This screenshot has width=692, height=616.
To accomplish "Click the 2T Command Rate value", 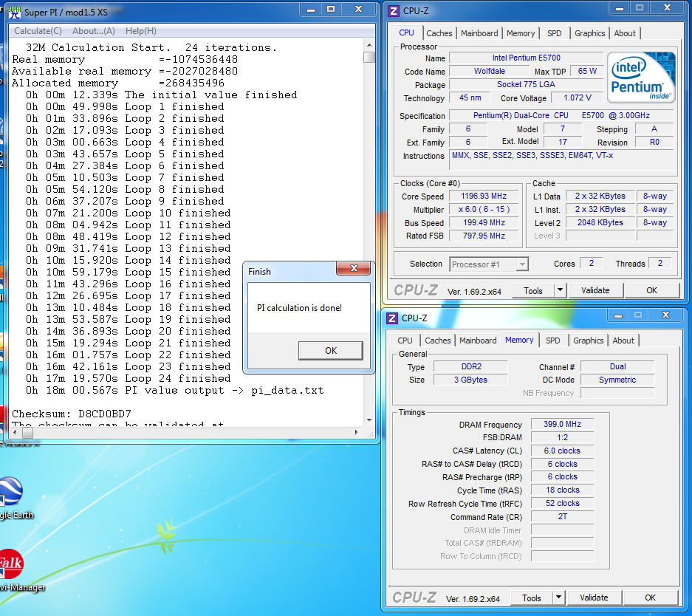I will 562,517.
